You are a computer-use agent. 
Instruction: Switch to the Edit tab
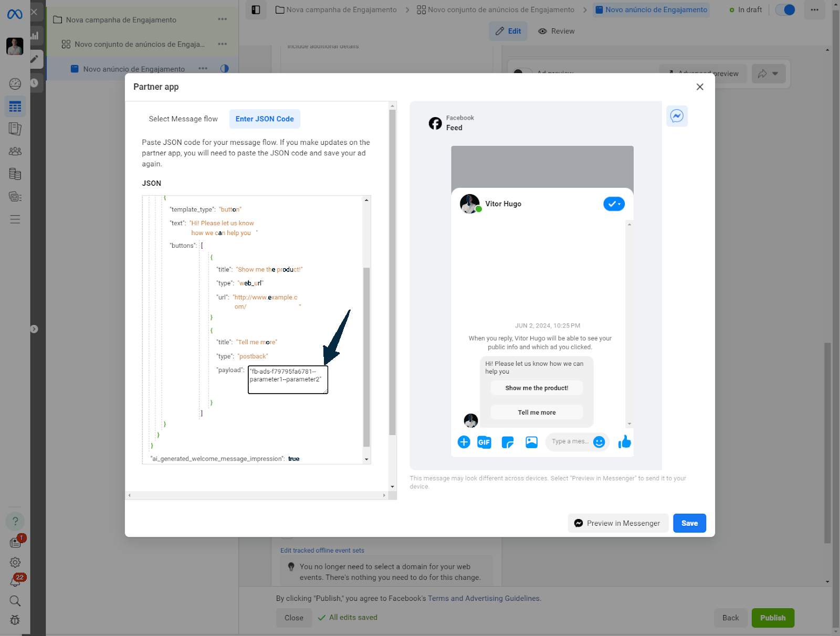tap(508, 31)
